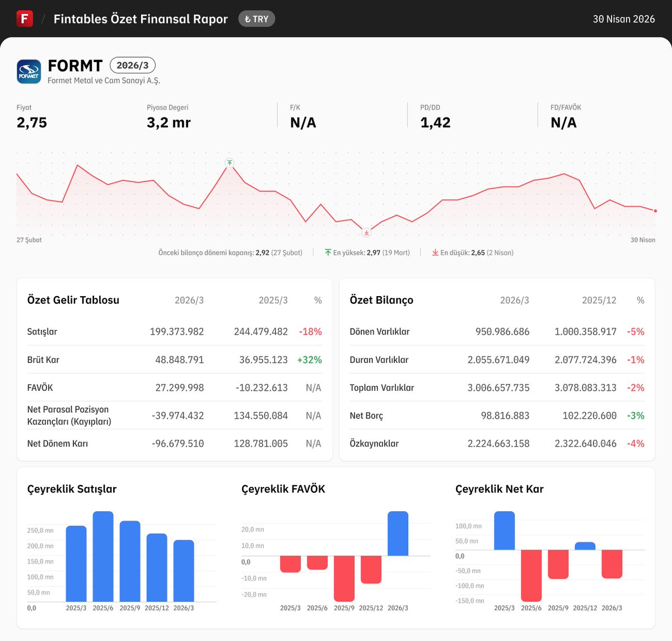This screenshot has height=641, width=672.
Task: Click the red lowest-price marker on the chart
Action: click(366, 232)
